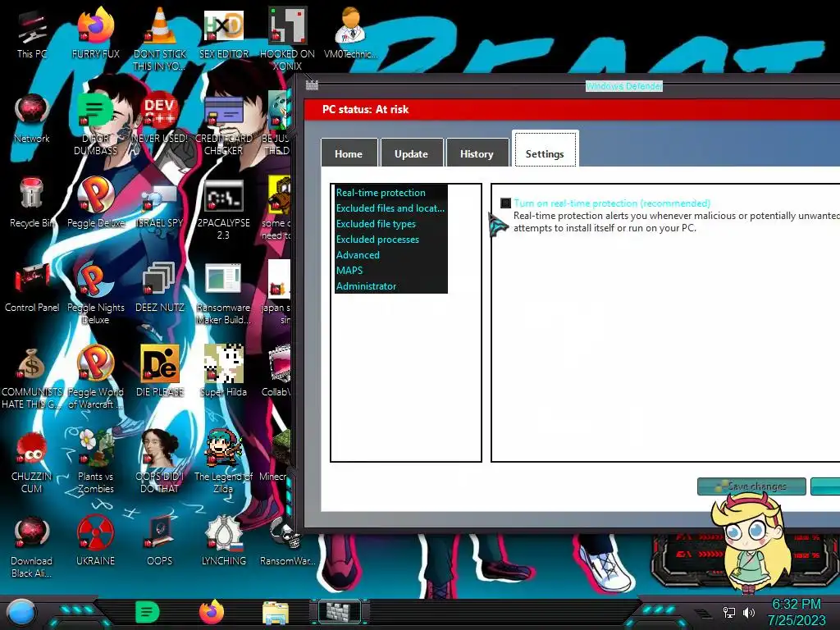Open the DEEZ NUTZ shortcut
The width and height of the screenshot is (840, 630).
(x=160, y=288)
